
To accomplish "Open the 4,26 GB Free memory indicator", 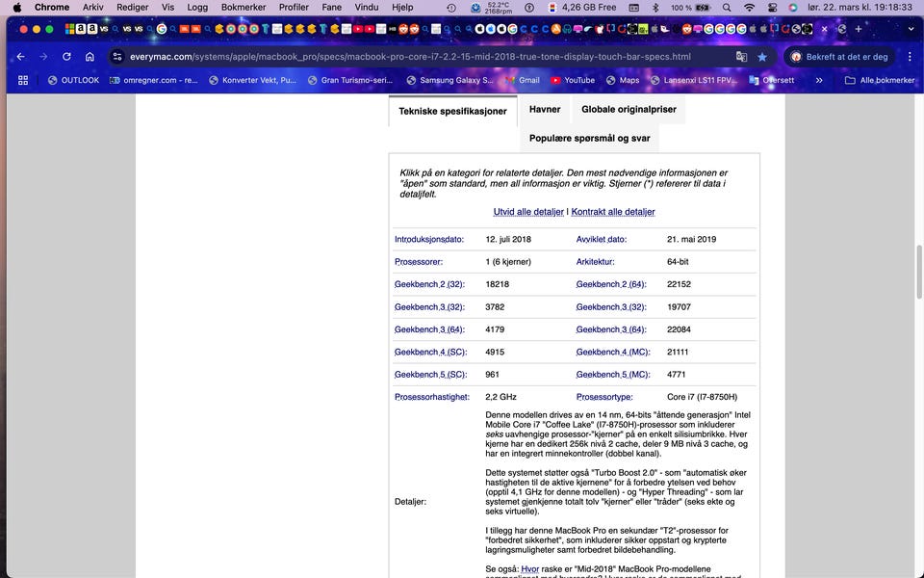I will click(x=582, y=8).
